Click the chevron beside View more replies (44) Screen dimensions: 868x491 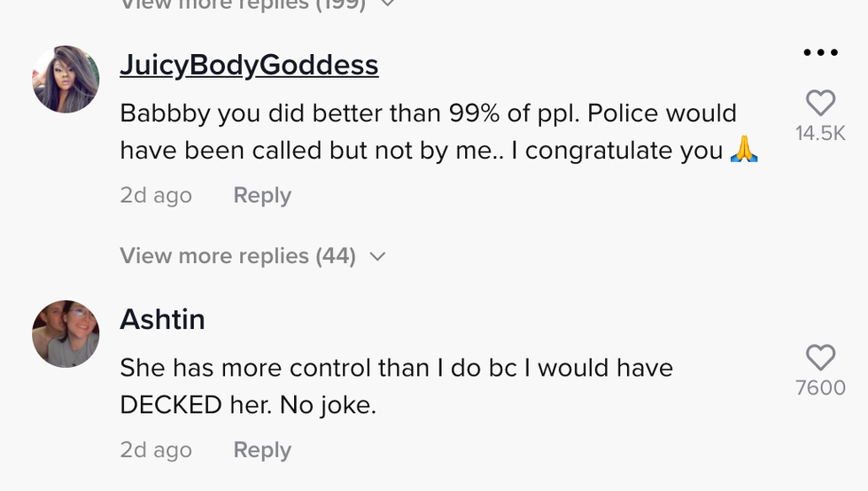377,257
